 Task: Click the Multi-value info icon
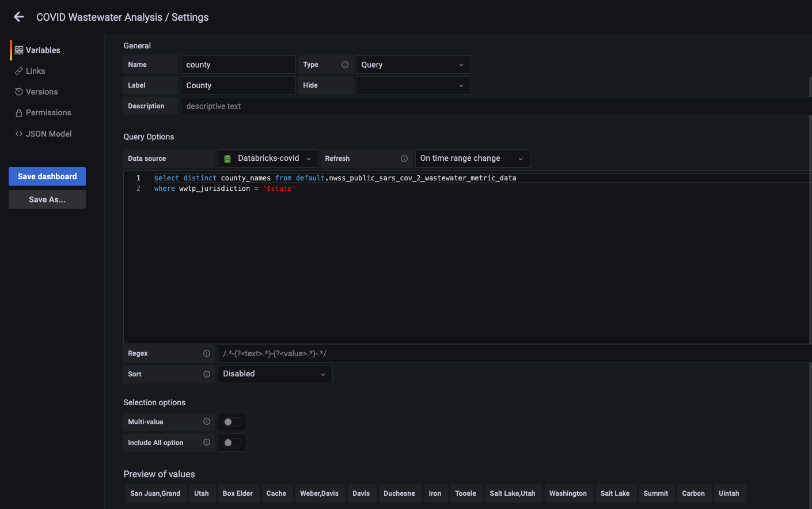(207, 421)
